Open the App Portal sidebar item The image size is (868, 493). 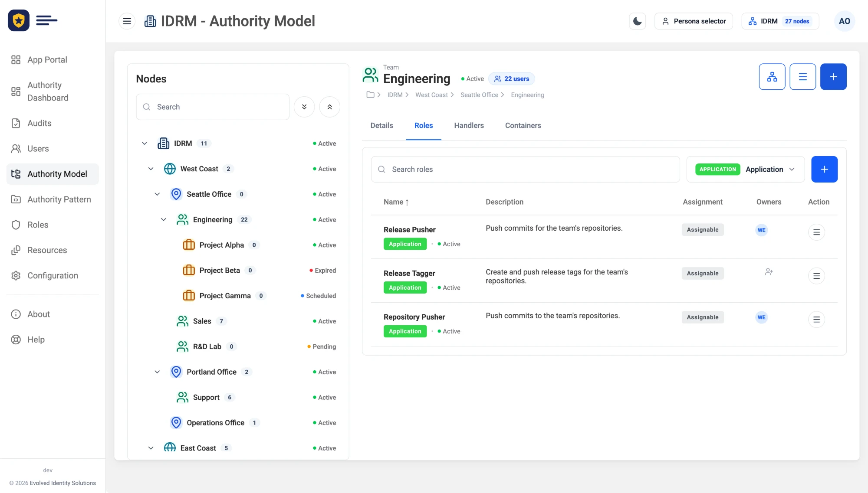tap(53, 59)
